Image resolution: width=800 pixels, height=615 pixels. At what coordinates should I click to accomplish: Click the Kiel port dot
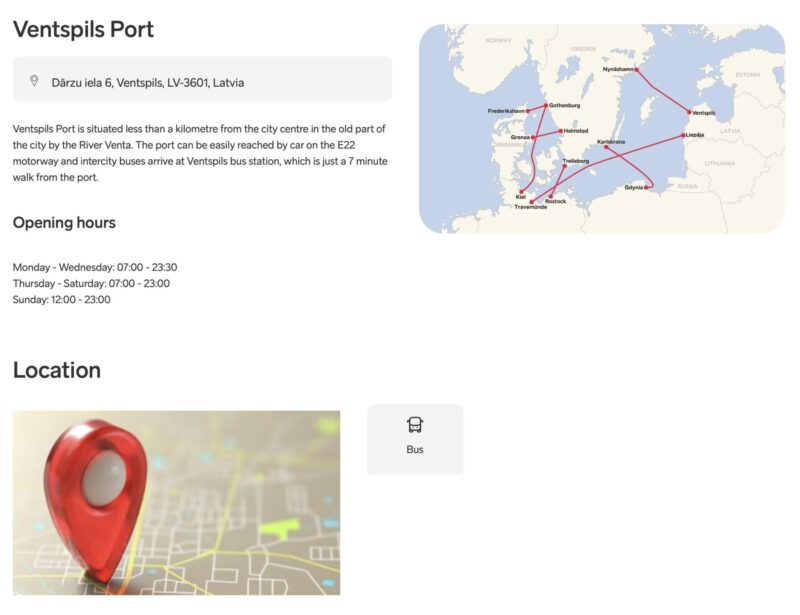(521, 191)
